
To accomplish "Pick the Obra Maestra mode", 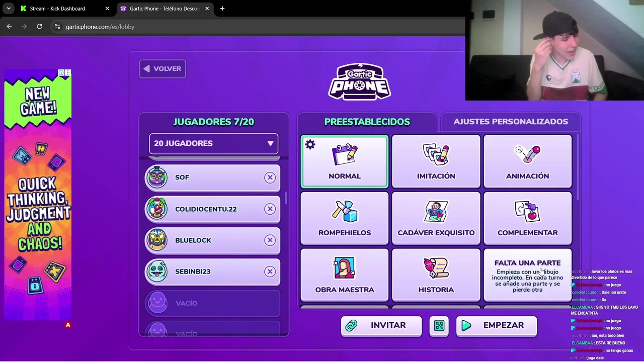I will tap(345, 275).
